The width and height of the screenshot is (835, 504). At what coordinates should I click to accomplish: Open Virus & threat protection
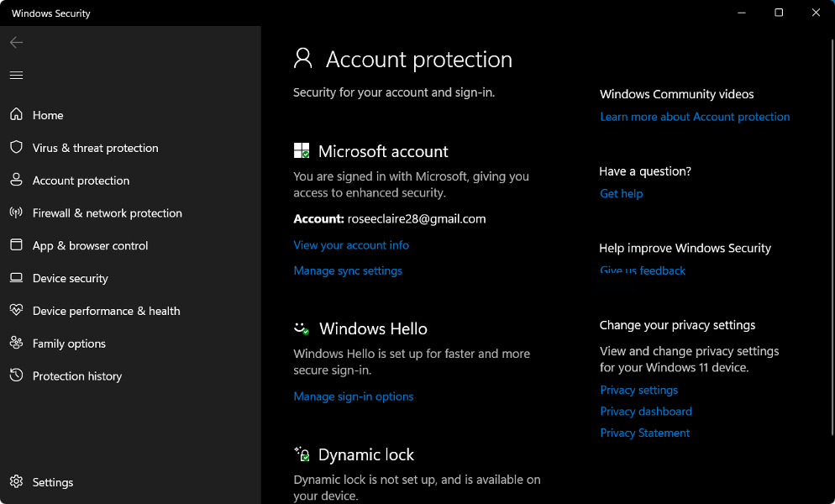(17, 148)
